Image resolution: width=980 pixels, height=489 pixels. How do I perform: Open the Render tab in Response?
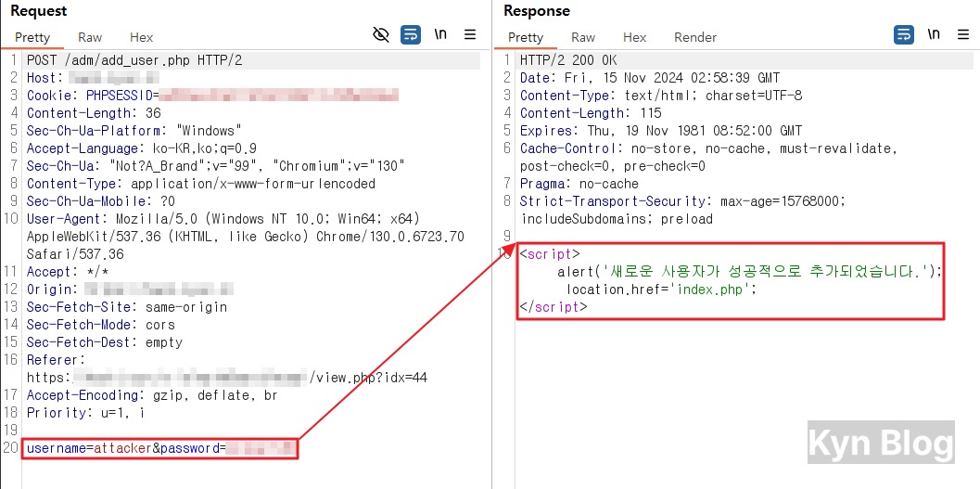[695, 37]
